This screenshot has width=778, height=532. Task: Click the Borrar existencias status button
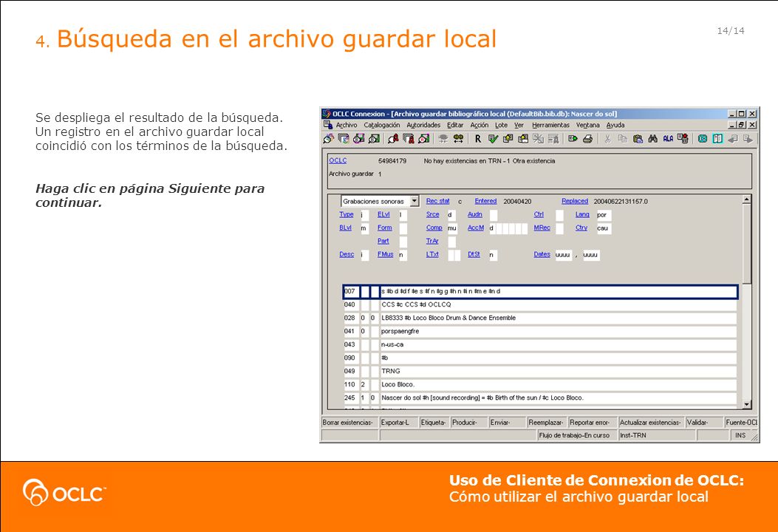coord(349,423)
